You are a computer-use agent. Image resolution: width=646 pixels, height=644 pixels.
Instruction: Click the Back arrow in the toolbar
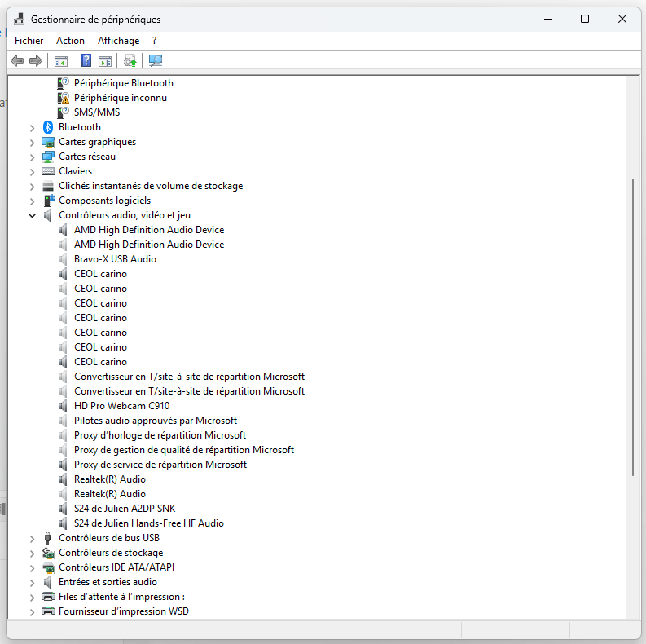click(17, 61)
